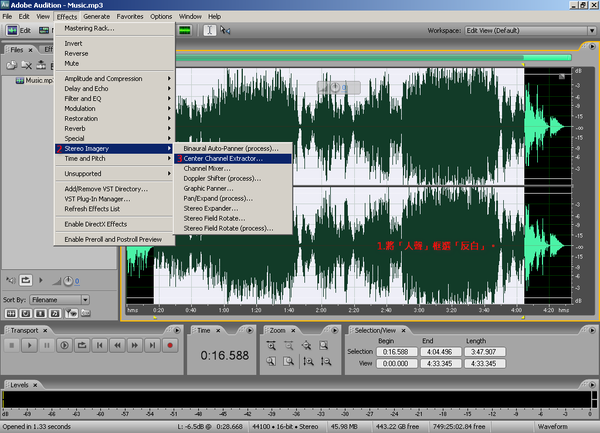The height and width of the screenshot is (433, 600).
Task: Expand the Modulation submenu
Action: 114,109
